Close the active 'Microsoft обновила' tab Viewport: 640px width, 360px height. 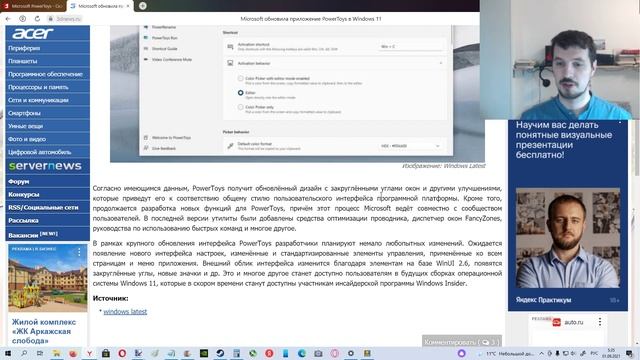click(128, 6)
